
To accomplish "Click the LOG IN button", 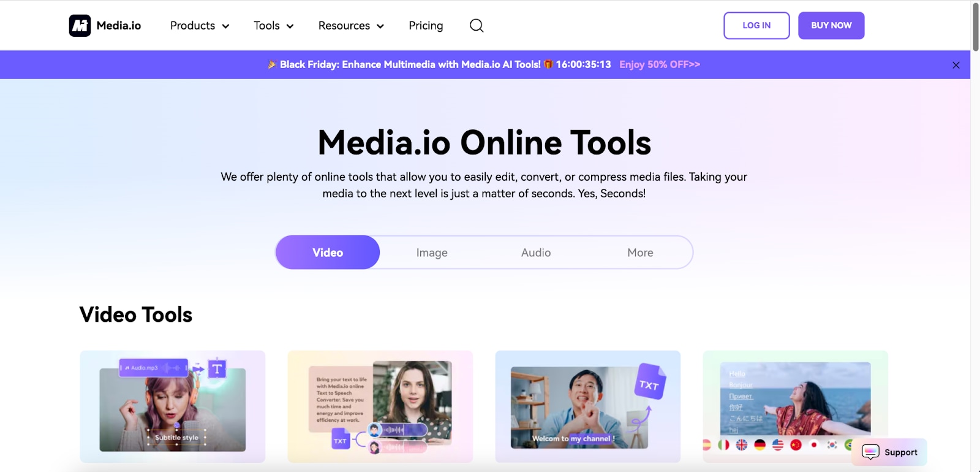I will [x=756, y=26].
